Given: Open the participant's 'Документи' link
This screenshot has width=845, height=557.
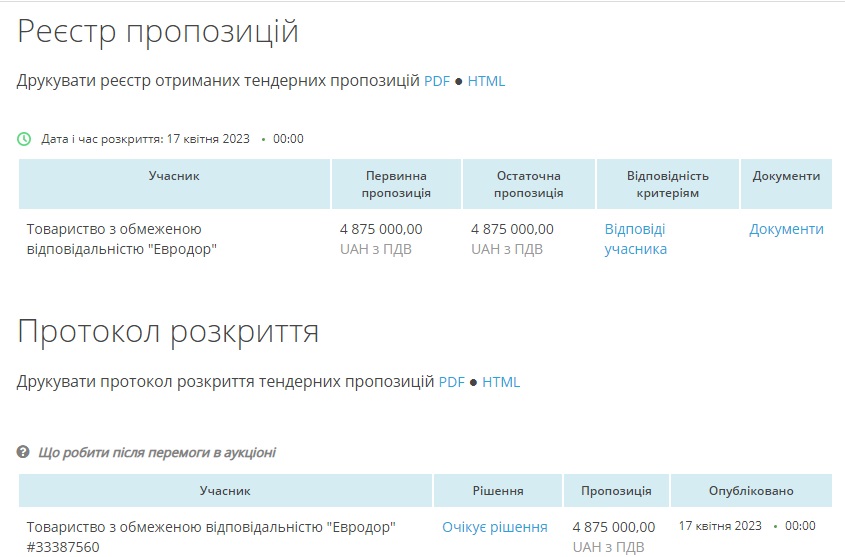Looking at the screenshot, I should [786, 229].
